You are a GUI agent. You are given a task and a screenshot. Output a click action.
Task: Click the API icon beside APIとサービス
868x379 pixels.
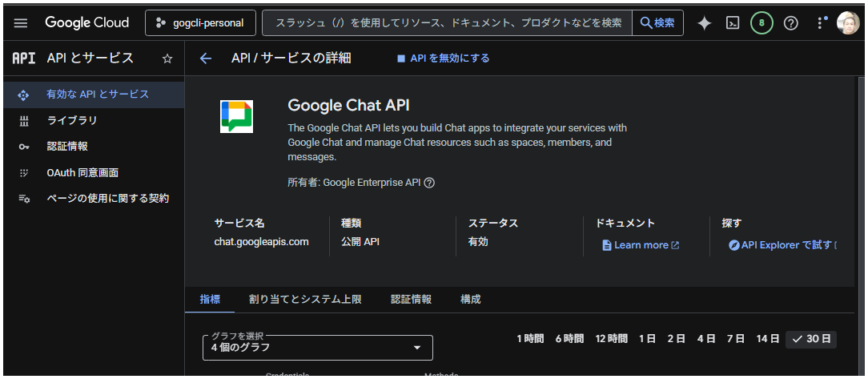coord(24,58)
